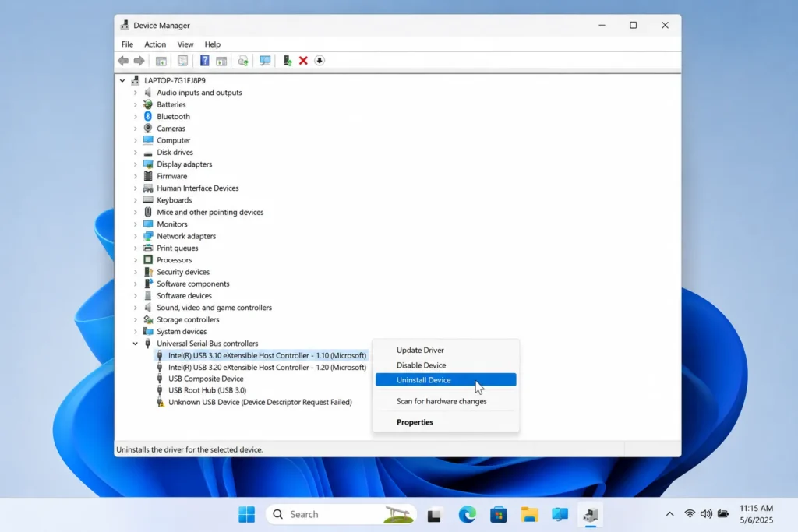This screenshot has height=532, width=798.
Task: Open the View menu
Action: click(185, 44)
